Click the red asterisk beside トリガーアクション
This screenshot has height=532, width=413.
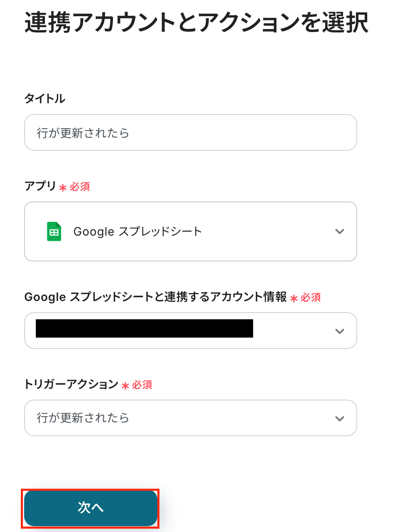tap(125, 385)
